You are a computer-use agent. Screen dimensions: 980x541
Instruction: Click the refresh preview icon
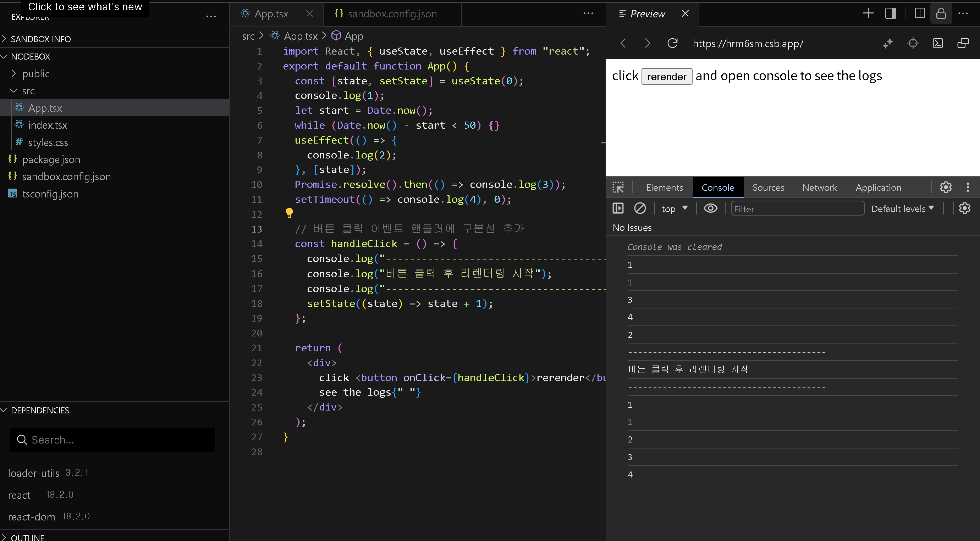(672, 43)
